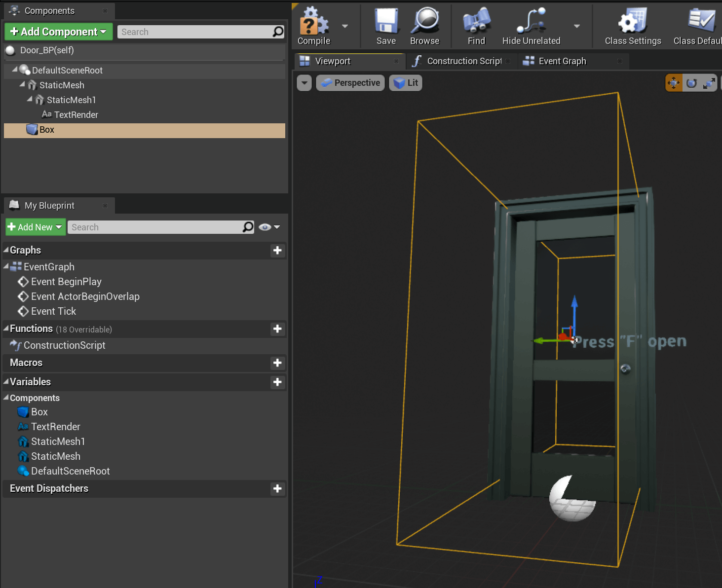Select the Box collision component row

[x=145, y=130]
